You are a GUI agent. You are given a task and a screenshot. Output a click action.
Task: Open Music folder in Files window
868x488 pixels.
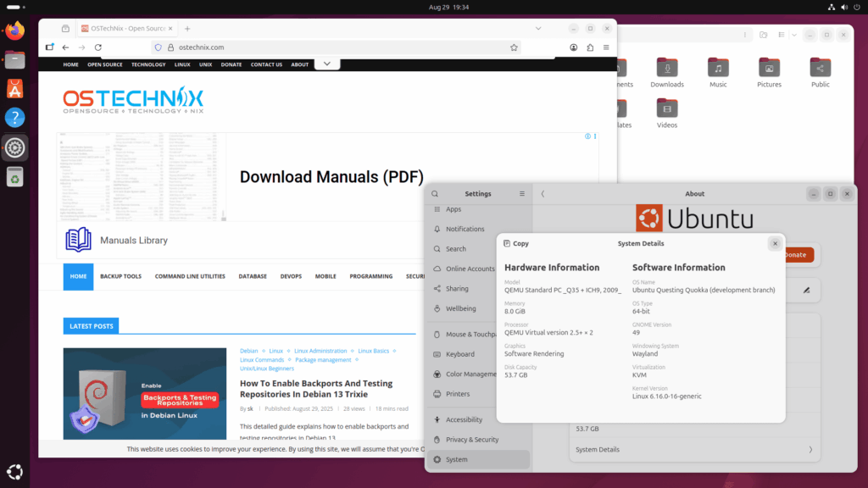[718, 73]
